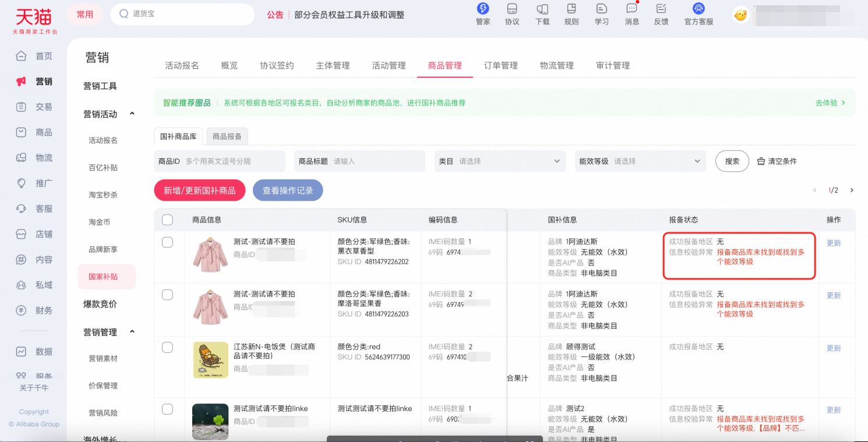This screenshot has width=868, height=442.
Task: Open 爆款竞价 in marketing menu
Action: 100,304
